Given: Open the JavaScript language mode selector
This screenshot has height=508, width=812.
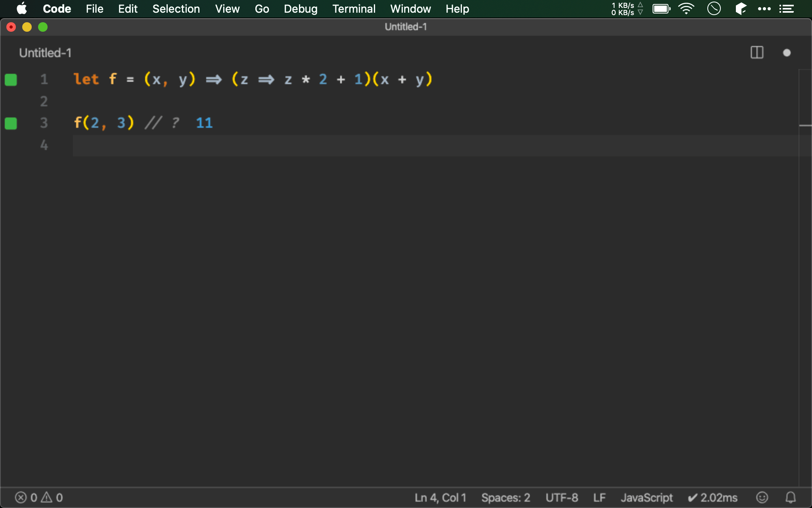Looking at the screenshot, I should pos(646,497).
